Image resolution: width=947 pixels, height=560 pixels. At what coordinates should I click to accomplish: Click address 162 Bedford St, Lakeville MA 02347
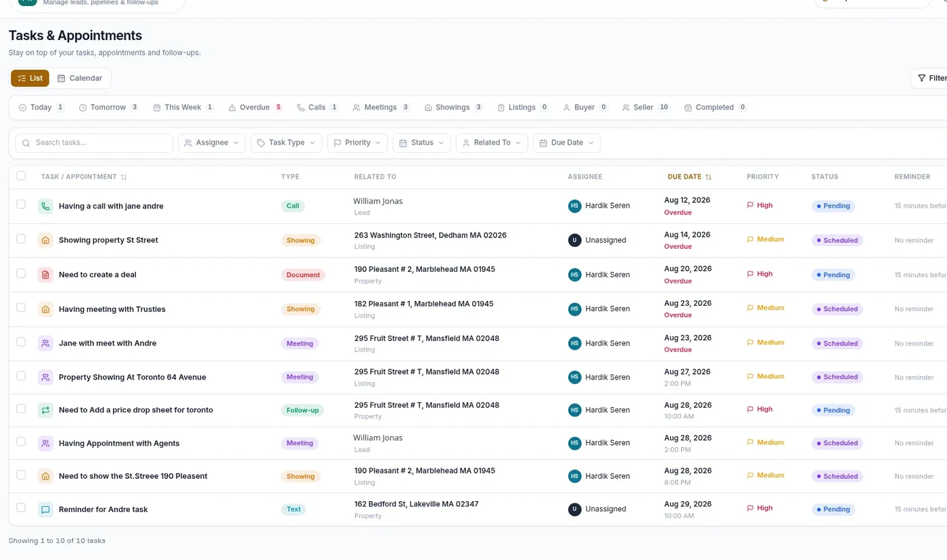(416, 505)
